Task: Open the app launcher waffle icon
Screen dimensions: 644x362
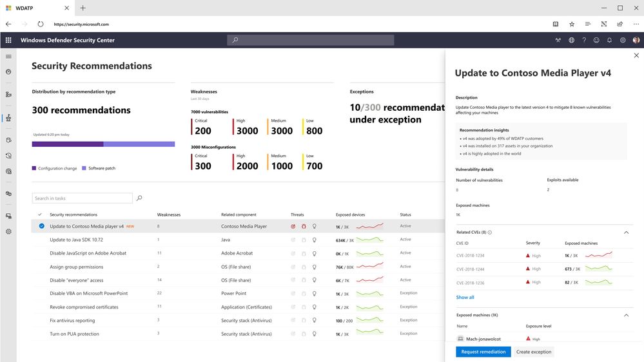Action: point(8,40)
